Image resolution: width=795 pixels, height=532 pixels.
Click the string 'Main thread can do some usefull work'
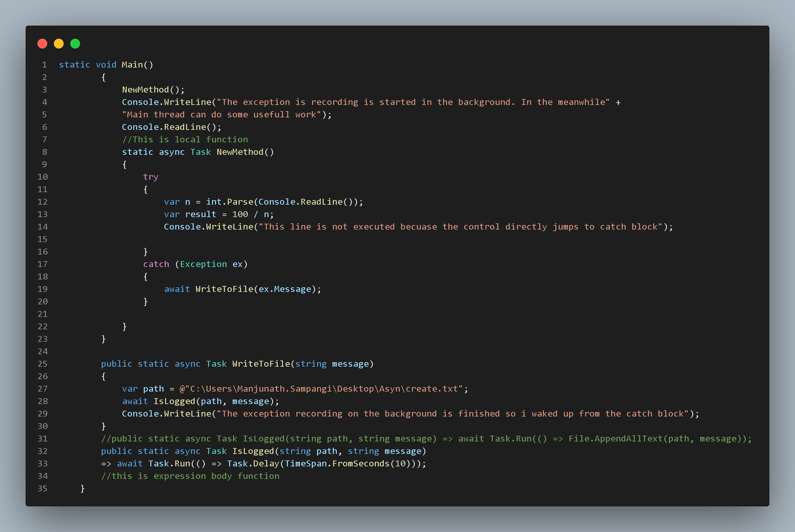point(222,115)
